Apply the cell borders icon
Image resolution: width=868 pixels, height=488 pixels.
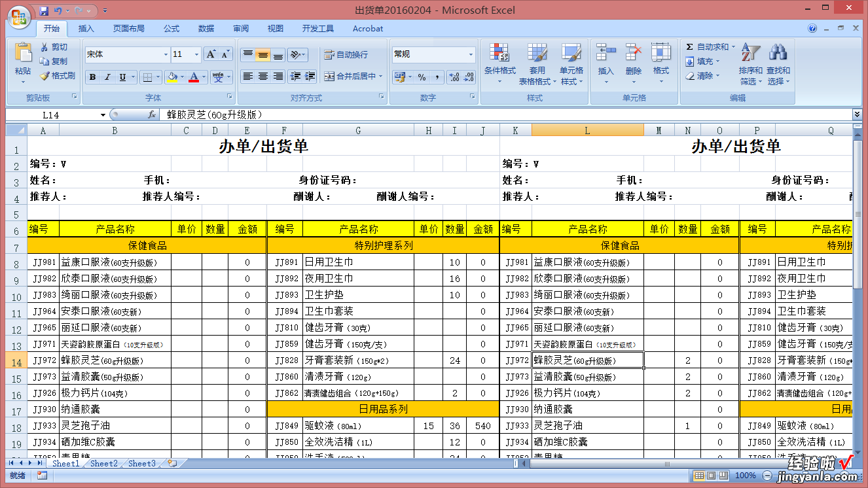(x=148, y=77)
